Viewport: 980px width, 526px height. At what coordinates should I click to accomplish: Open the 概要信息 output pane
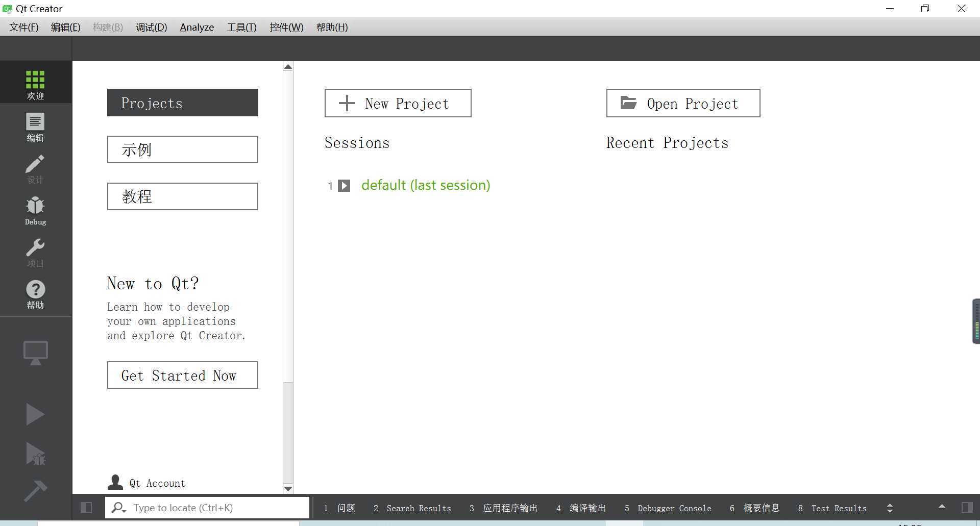(754, 508)
